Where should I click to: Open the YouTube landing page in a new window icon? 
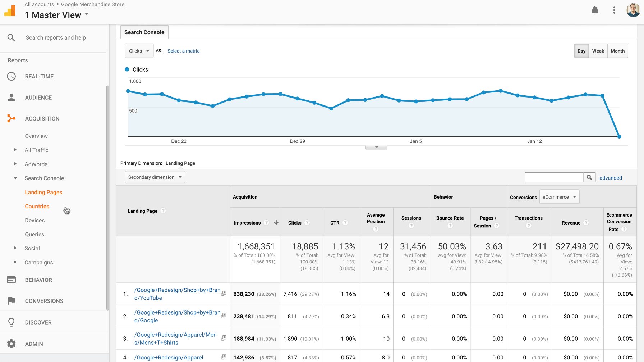pos(224,294)
